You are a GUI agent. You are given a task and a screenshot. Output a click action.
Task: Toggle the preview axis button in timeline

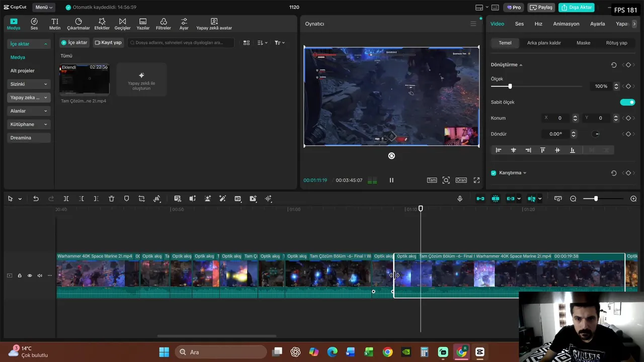[531, 199]
